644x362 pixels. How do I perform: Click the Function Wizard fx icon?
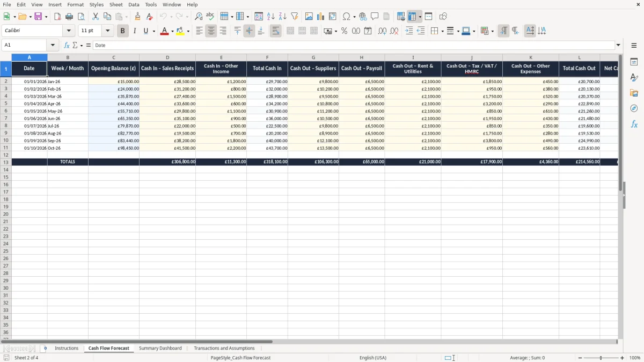(67, 46)
